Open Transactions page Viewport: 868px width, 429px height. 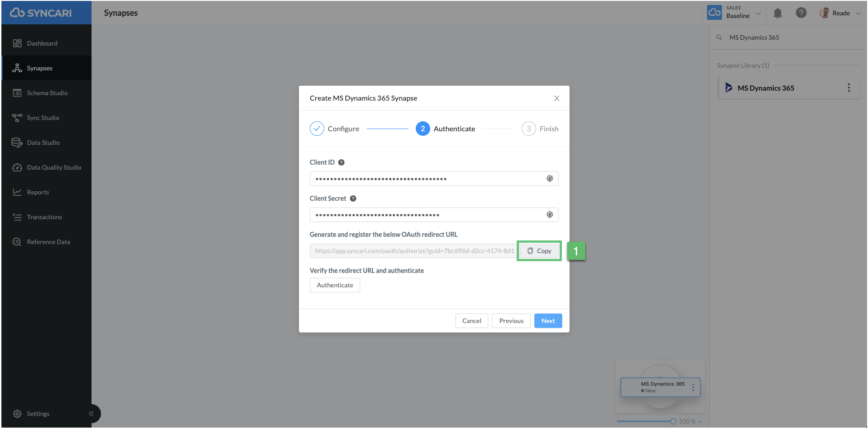[46, 217]
